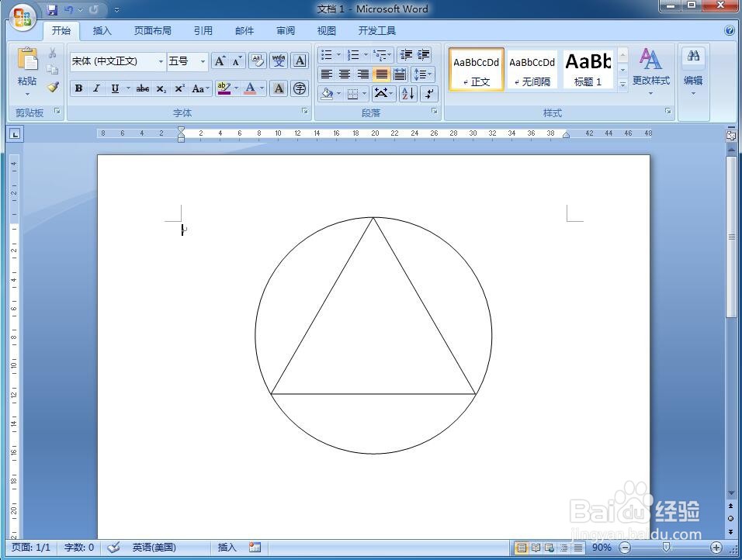Click the Paste clipboard icon
The height and width of the screenshot is (560, 742).
tap(27, 60)
